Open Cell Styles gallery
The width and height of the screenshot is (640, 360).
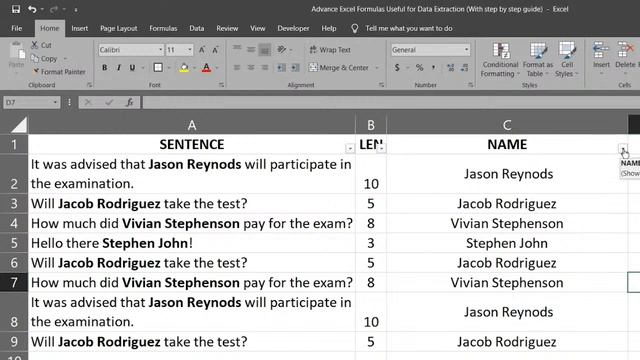pos(567,60)
